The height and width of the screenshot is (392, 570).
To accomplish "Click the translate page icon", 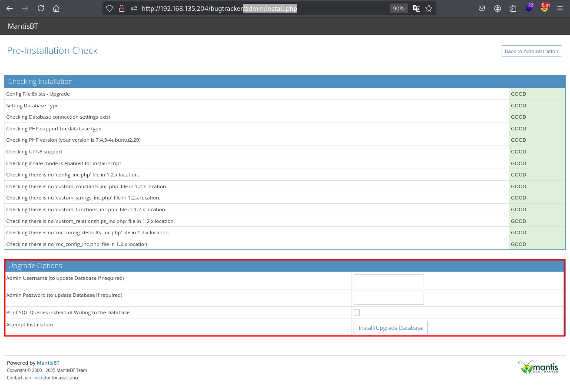I will [x=416, y=8].
